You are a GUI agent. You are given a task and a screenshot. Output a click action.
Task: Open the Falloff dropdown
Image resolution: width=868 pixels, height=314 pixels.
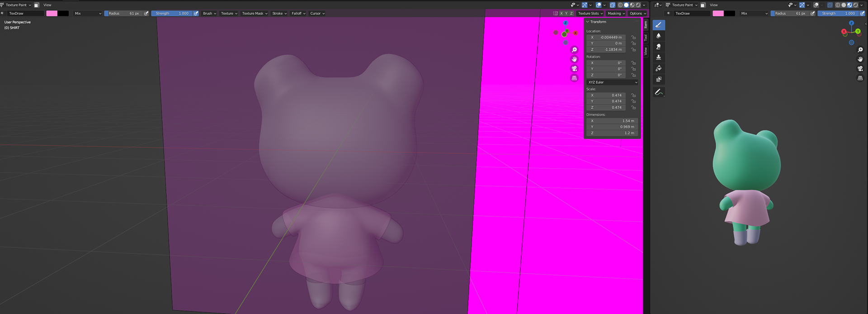tap(298, 14)
